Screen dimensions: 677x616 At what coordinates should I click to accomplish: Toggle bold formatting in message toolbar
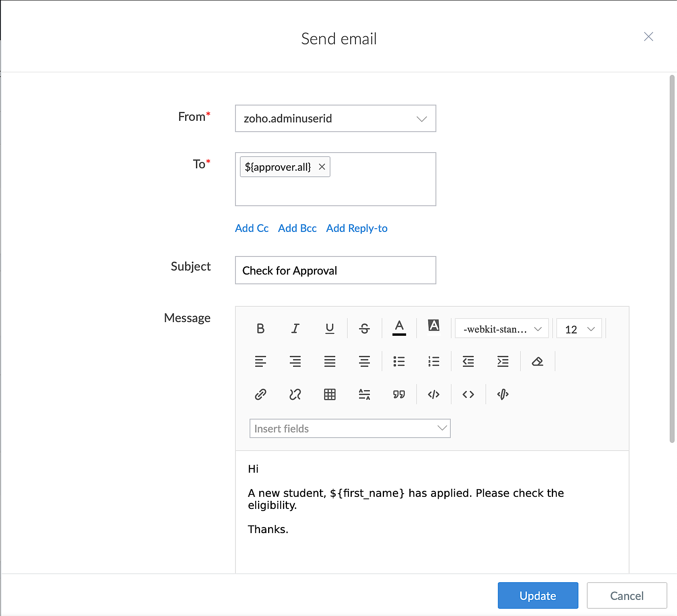260,329
